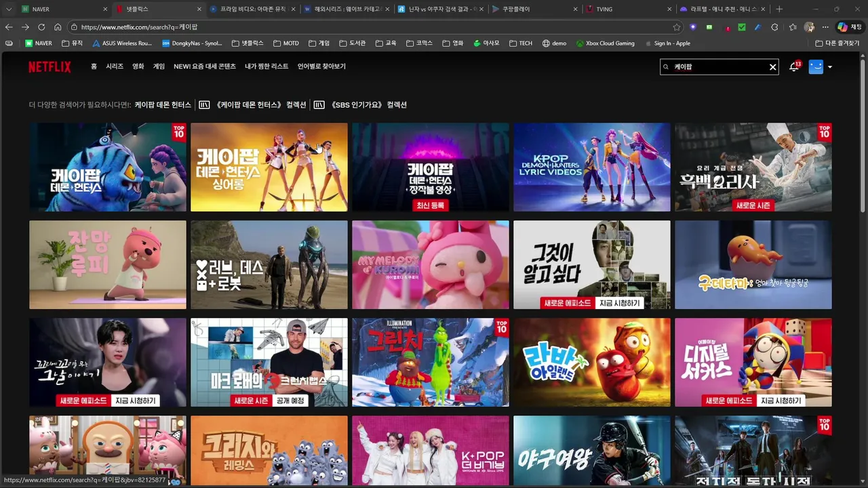Screen dimensions: 868x488
Task: Switch to the 쿠팡플레이 browser tab
Action: [x=534, y=9]
